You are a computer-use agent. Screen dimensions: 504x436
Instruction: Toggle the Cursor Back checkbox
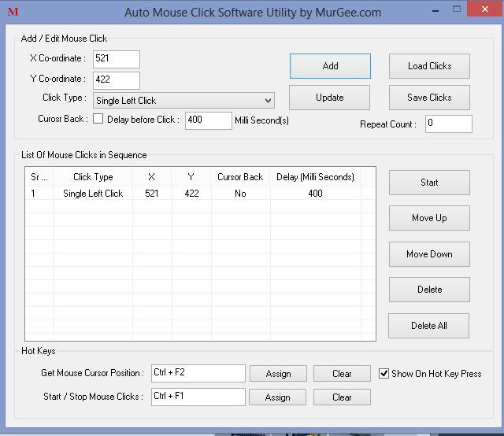[98, 119]
